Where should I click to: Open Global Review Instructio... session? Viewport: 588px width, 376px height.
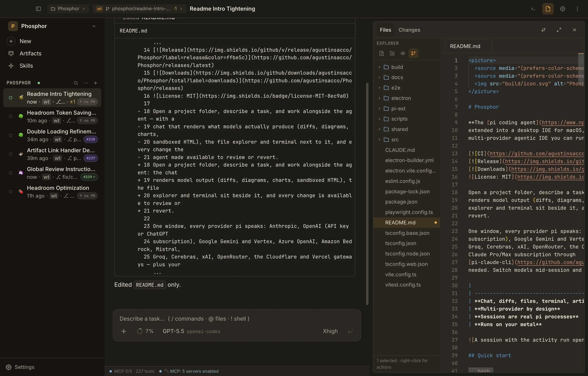[x=52, y=173]
